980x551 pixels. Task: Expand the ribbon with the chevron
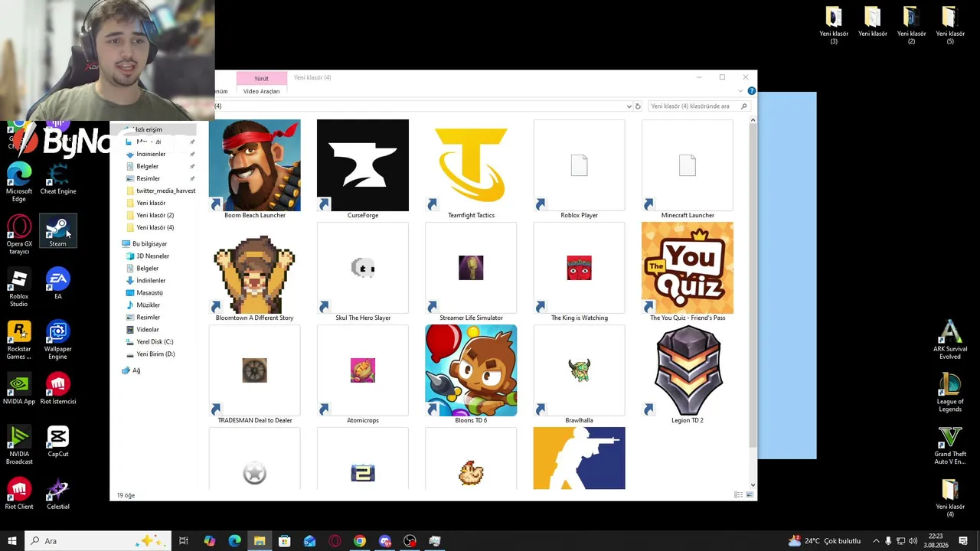741,91
